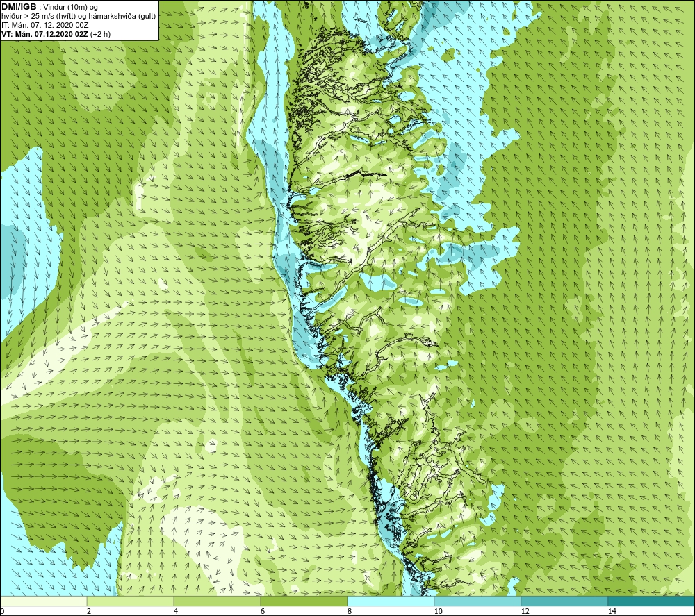The height and width of the screenshot is (616, 695).
Task: Click the legend scale label '6'
Action: pyautogui.click(x=263, y=611)
